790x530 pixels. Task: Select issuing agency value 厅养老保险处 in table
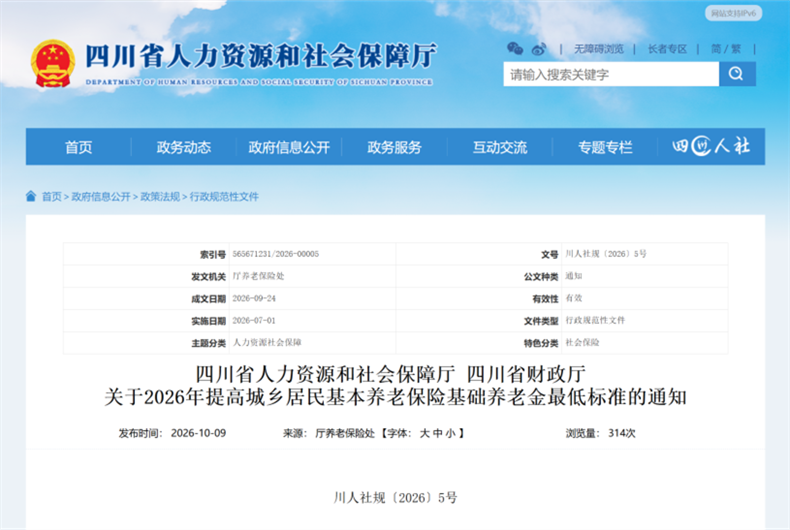[258, 276]
